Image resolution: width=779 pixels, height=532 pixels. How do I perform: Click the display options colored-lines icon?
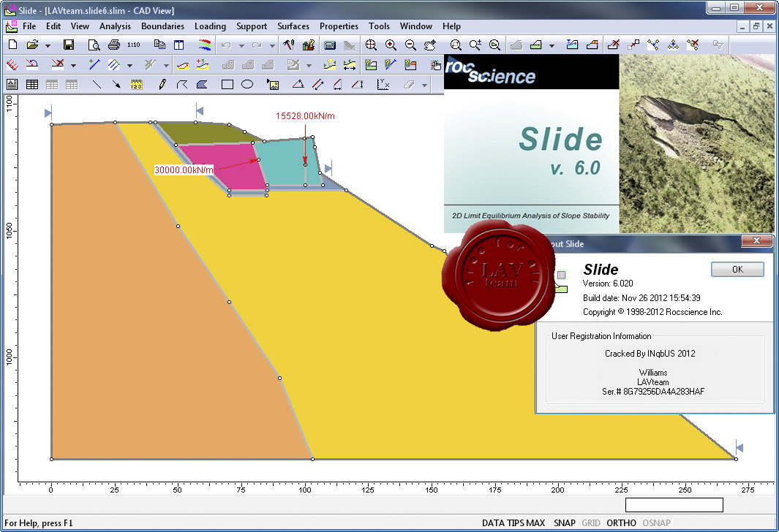[x=205, y=45]
